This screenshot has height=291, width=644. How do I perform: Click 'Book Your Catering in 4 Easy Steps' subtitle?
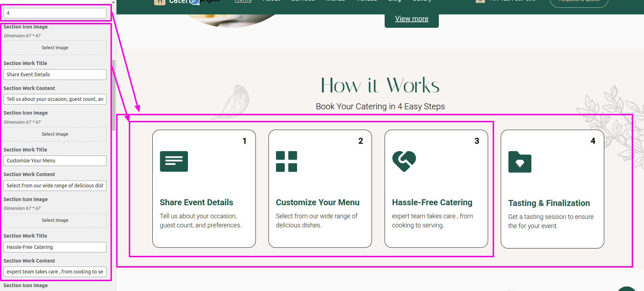(380, 106)
